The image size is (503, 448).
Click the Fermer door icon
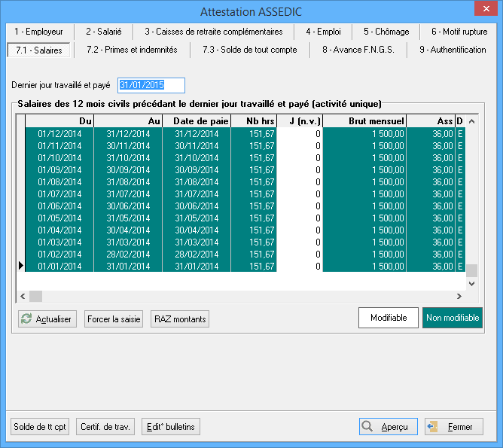point(433,426)
